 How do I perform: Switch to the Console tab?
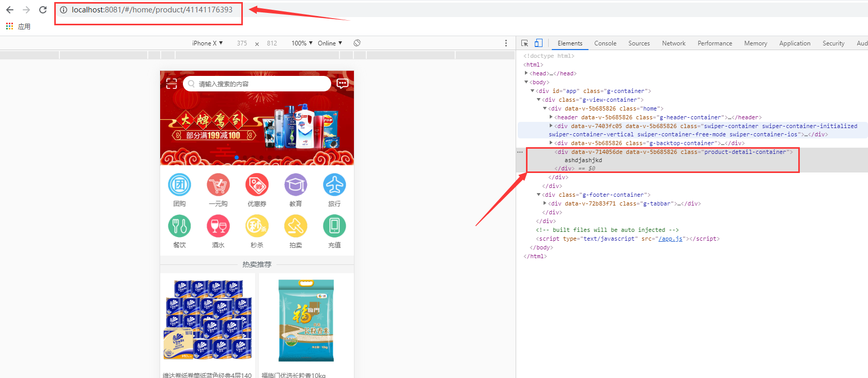[x=605, y=43]
